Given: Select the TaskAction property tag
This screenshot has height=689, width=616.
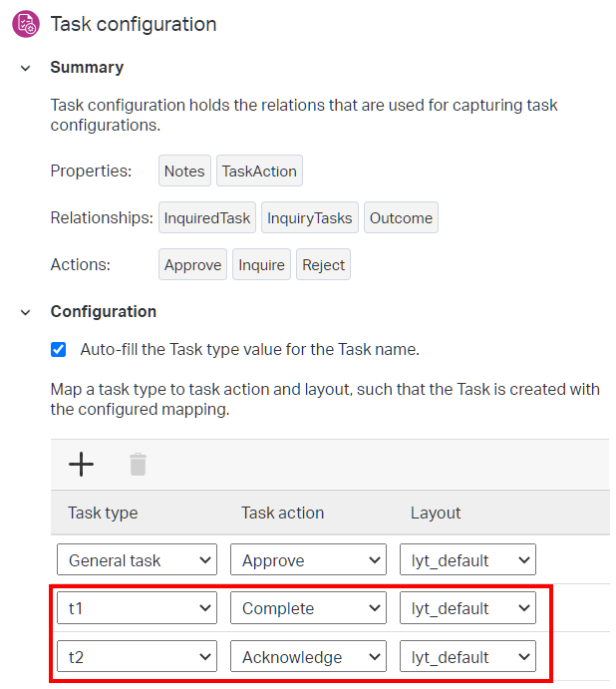Looking at the screenshot, I should coord(259,171).
